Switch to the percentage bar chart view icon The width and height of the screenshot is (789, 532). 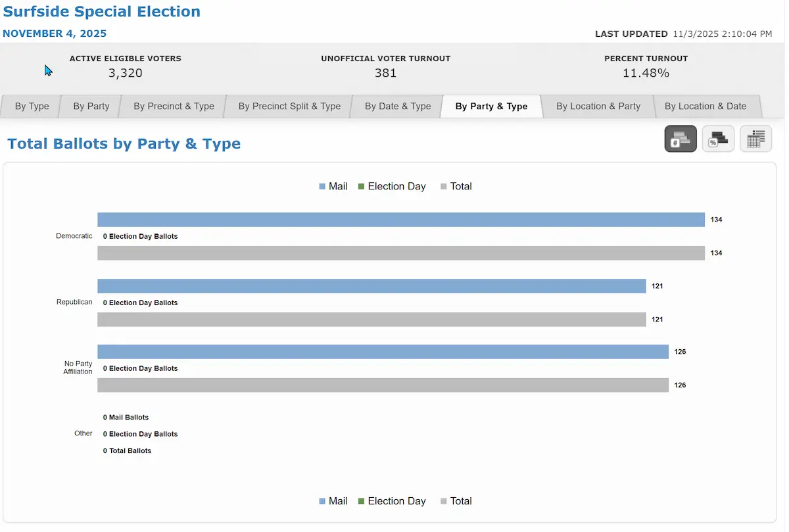click(718, 139)
